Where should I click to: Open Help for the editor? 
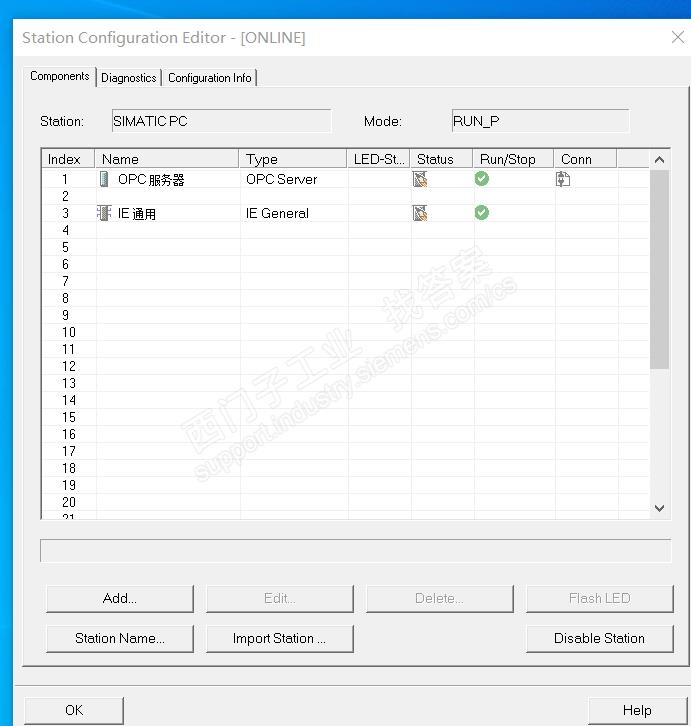pyautogui.click(x=637, y=710)
